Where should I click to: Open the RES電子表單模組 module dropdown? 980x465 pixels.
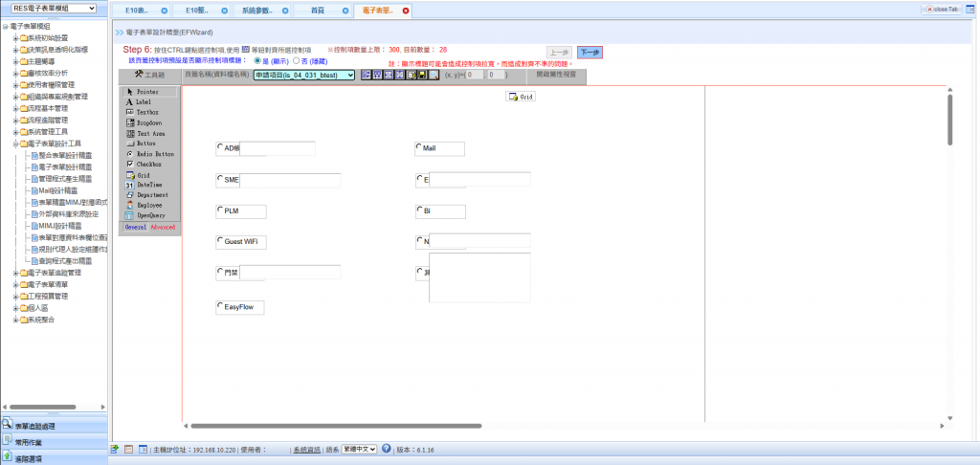click(54, 8)
